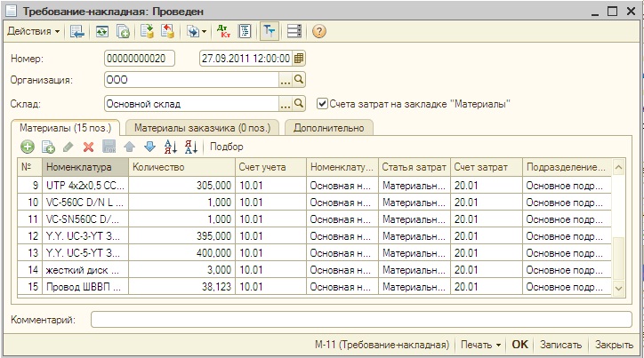Click into the Комментарий text field
Image resolution: width=644 pixels, height=358 pixels.
(360, 319)
